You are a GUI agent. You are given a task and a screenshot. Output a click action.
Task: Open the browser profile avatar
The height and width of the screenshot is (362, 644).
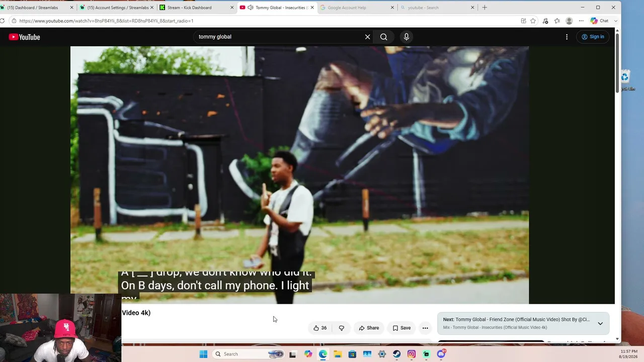tap(569, 21)
